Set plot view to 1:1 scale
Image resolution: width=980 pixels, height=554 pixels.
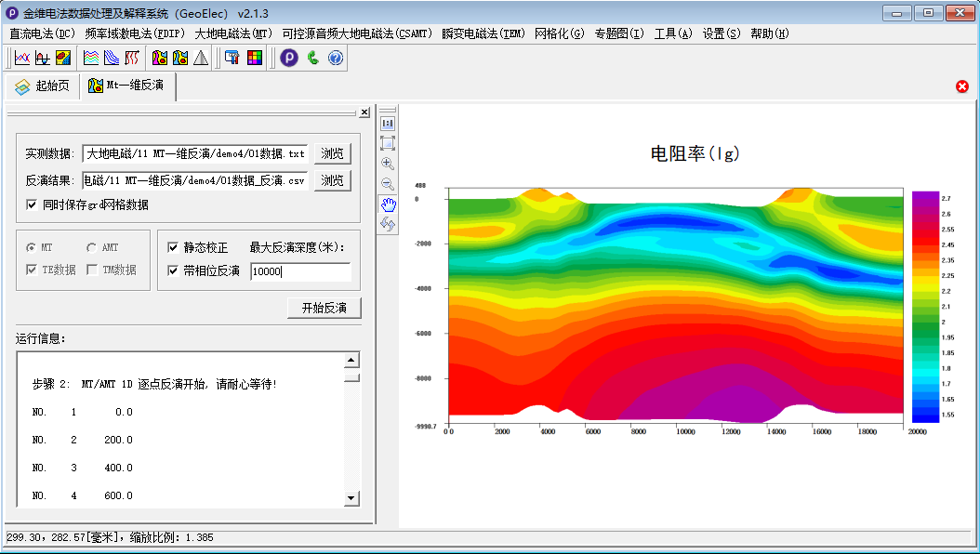click(x=388, y=124)
